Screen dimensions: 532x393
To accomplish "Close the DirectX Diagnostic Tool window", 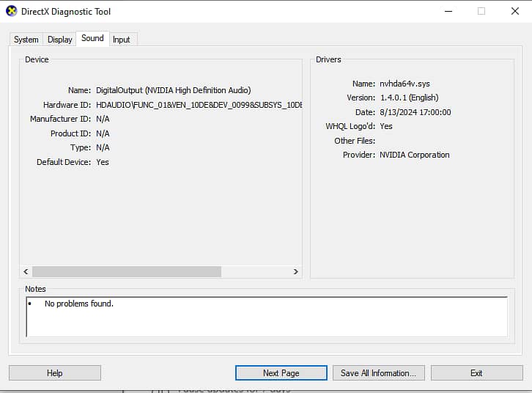I will (515, 11).
